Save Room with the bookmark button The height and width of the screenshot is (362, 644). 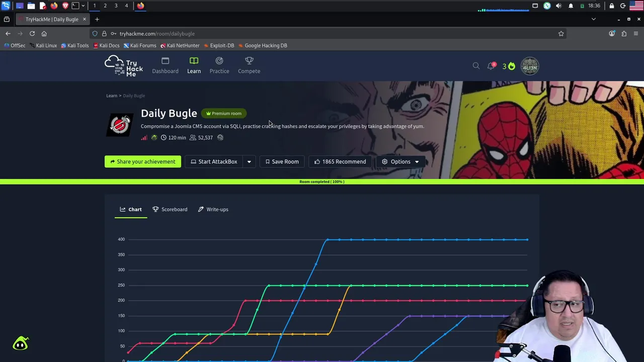tap(282, 162)
